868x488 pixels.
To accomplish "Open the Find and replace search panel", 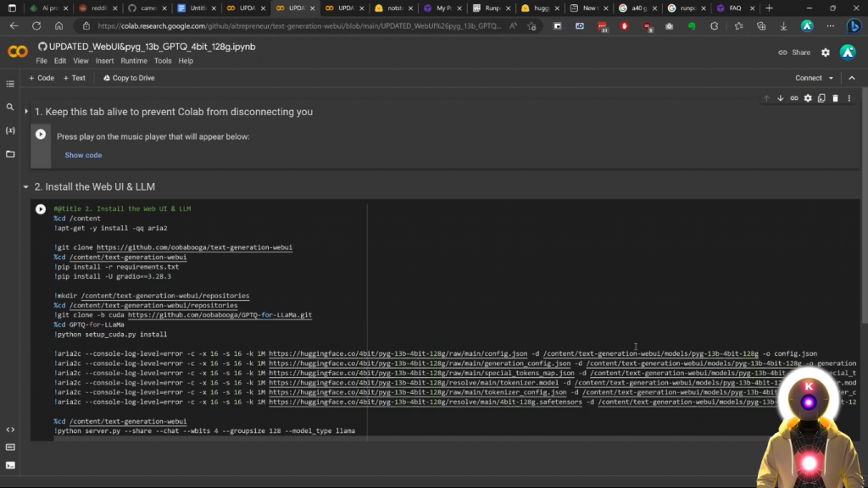I will point(10,108).
